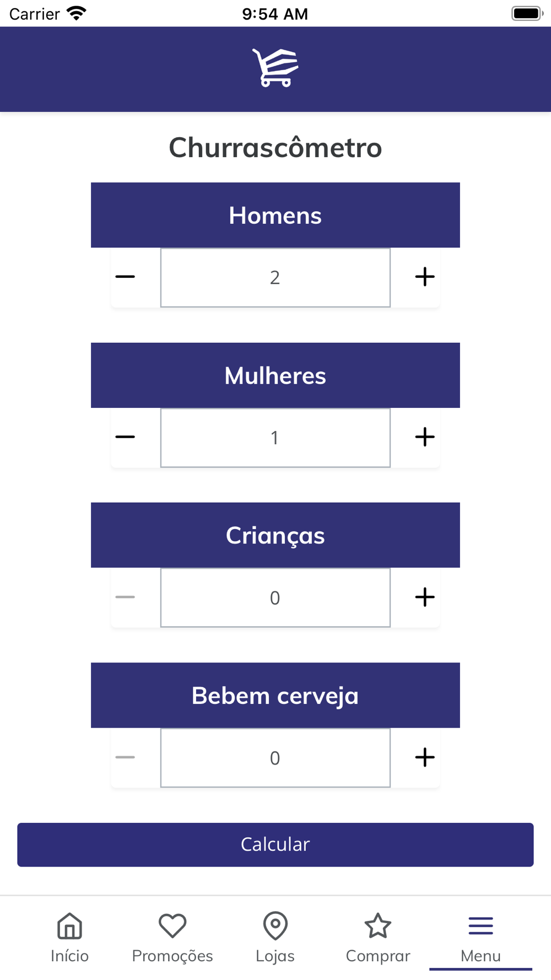Select the Mulheres number field
551x980 pixels.
pos(275,438)
